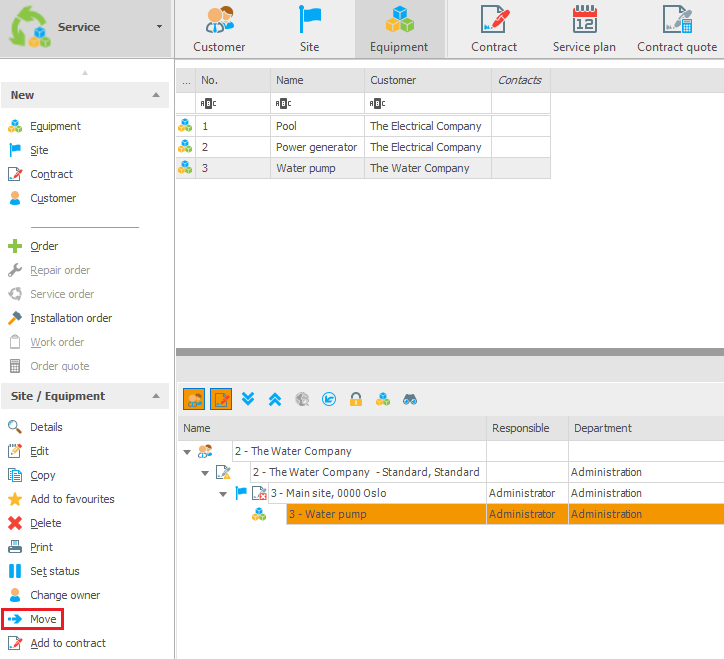Collapse the '2 - The Water Company' root node
The image size is (724, 659).
[x=187, y=451]
